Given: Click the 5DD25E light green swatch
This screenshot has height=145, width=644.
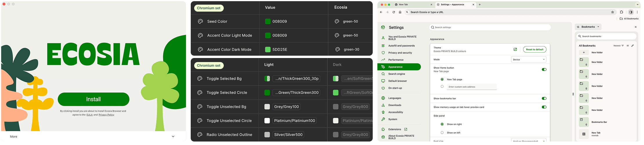Looking at the screenshot, I should [x=268, y=50].
